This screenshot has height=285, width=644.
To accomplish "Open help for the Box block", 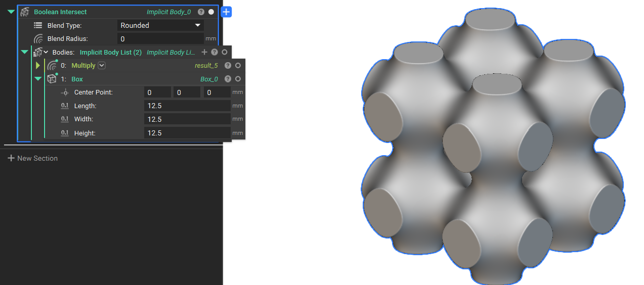I will [228, 79].
